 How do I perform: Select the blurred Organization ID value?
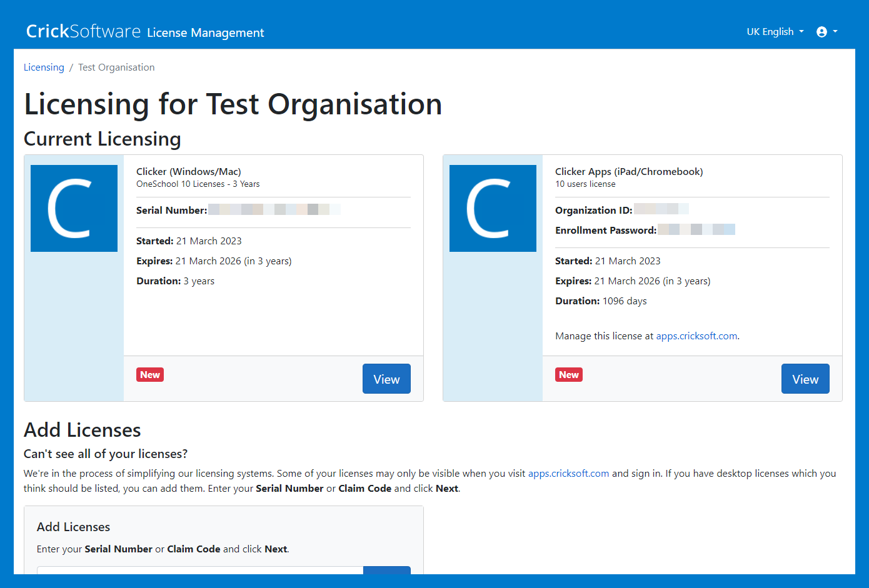pos(661,209)
